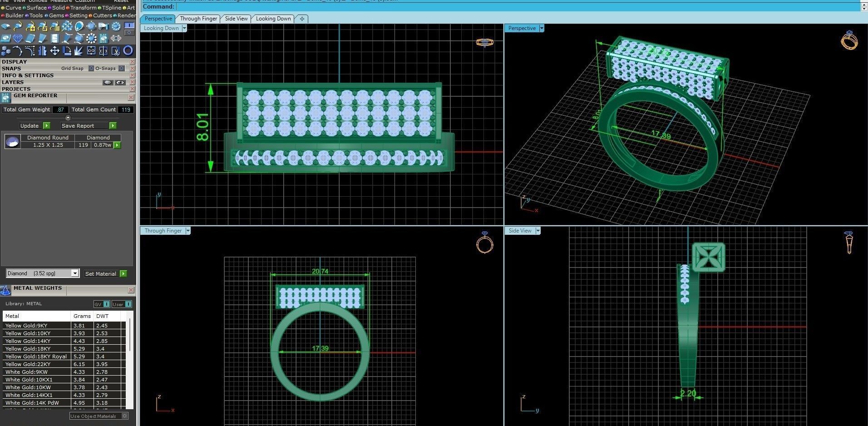
Task: Select the grouped cubes tool icon
Action: (x=6, y=50)
